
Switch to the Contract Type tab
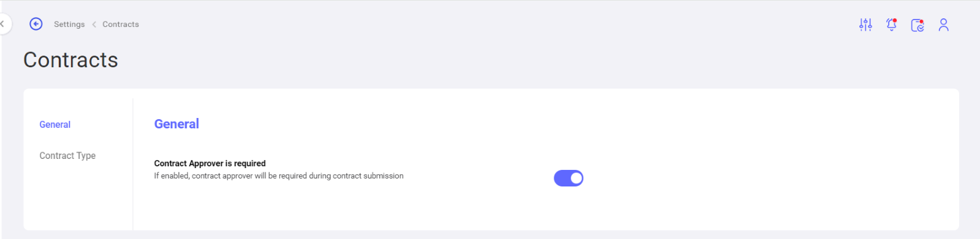point(67,155)
